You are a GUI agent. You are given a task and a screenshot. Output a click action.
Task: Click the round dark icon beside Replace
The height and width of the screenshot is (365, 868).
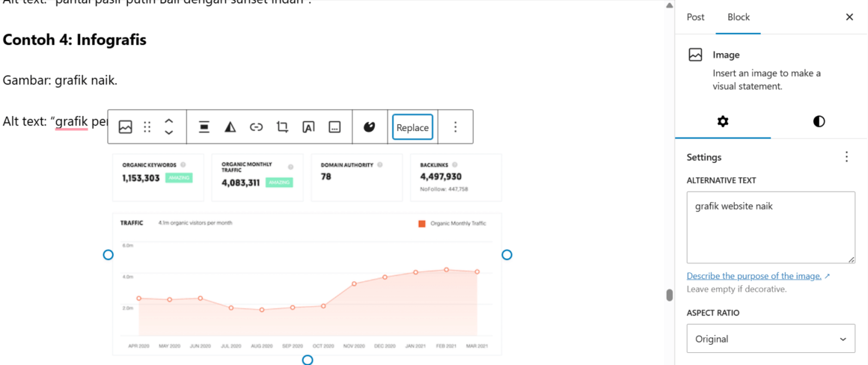369,127
